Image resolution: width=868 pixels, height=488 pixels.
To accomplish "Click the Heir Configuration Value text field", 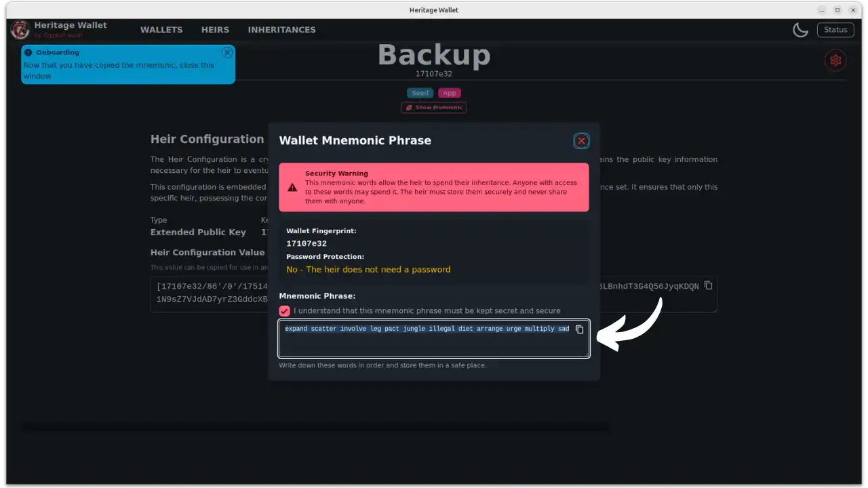I will click(x=203, y=293).
